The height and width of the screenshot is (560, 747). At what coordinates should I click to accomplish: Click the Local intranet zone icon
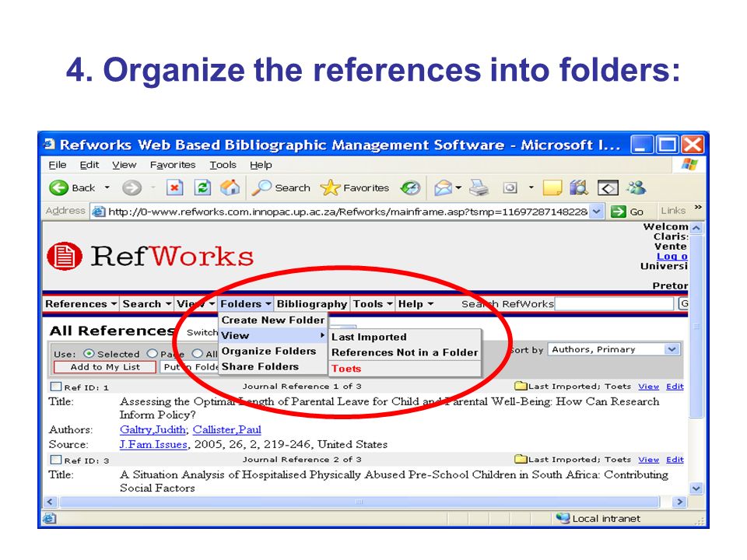click(x=563, y=518)
